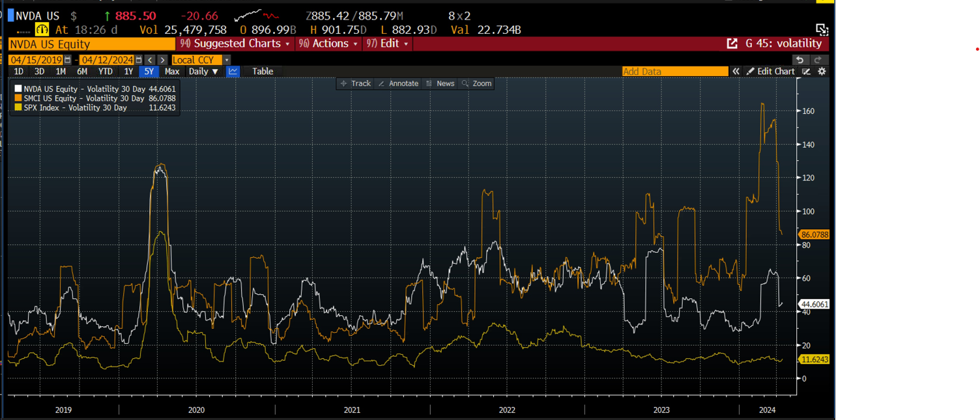Click the News button on chart toolbar
Viewport: 980px width, 420px height.
pyautogui.click(x=440, y=83)
